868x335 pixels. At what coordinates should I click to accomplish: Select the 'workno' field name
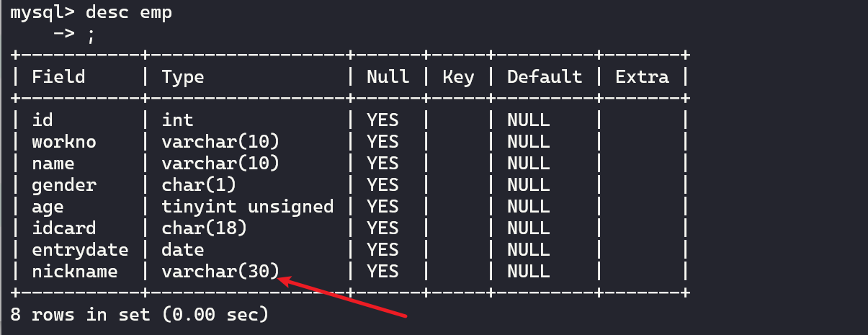click(x=64, y=142)
